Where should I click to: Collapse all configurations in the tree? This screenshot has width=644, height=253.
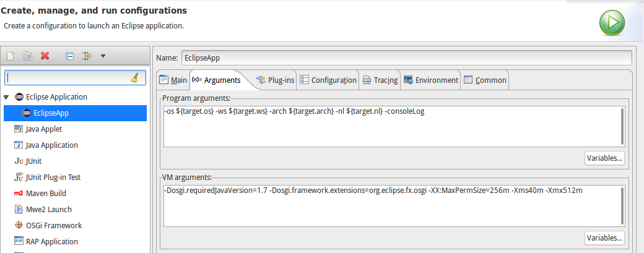(x=70, y=56)
